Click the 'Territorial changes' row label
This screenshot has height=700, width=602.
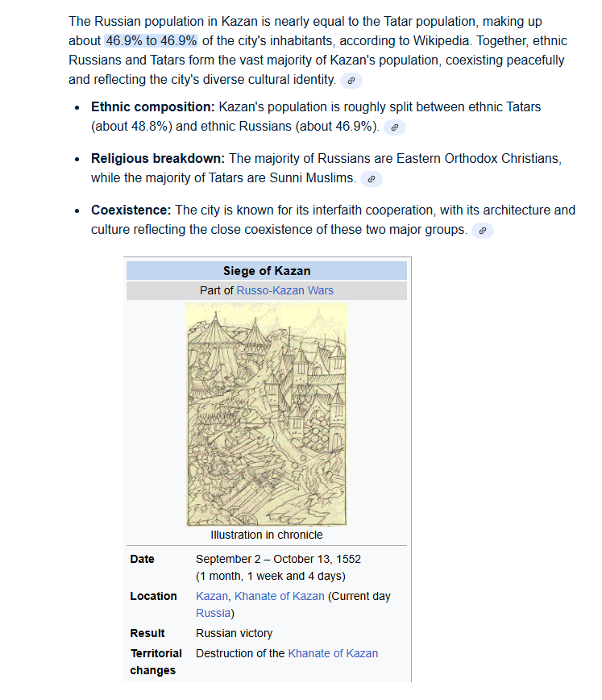pyautogui.click(x=156, y=662)
